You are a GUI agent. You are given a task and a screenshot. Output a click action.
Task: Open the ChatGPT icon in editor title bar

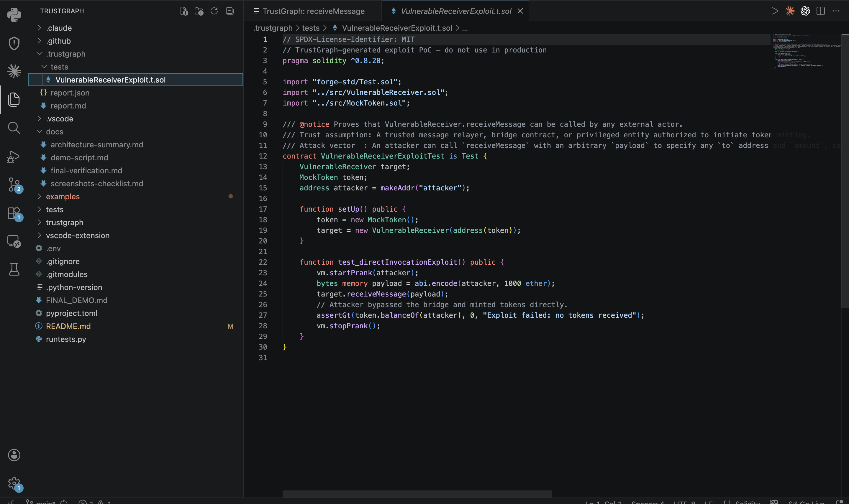click(x=805, y=11)
